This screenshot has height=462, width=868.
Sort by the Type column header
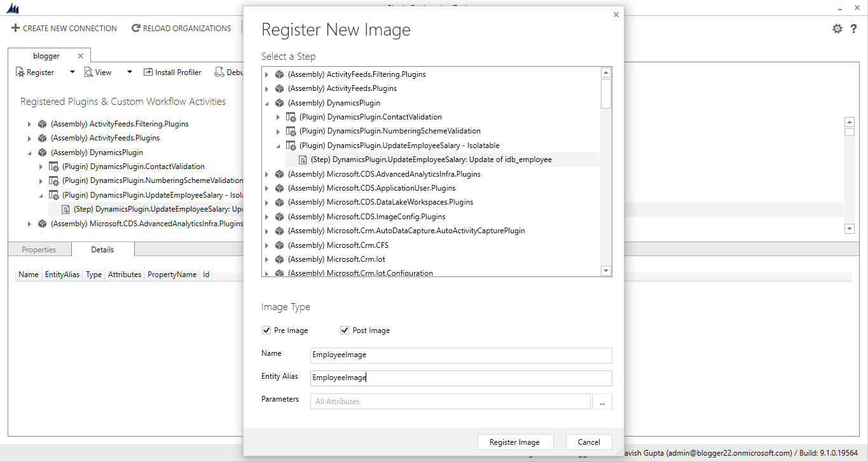(x=94, y=275)
